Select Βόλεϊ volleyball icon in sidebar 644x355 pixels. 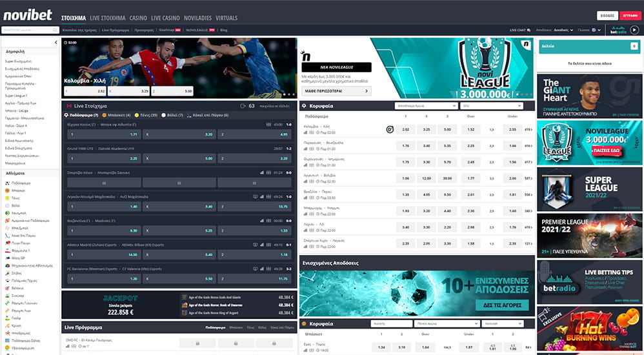click(x=7, y=205)
